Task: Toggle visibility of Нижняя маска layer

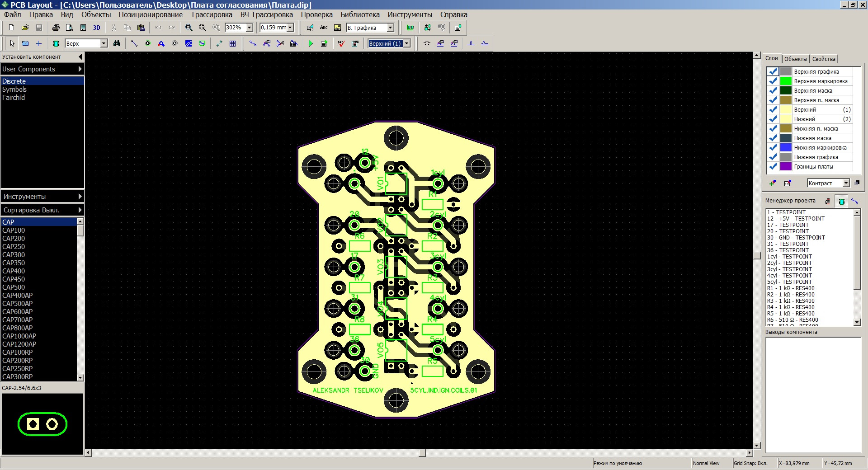Action: pyautogui.click(x=773, y=138)
